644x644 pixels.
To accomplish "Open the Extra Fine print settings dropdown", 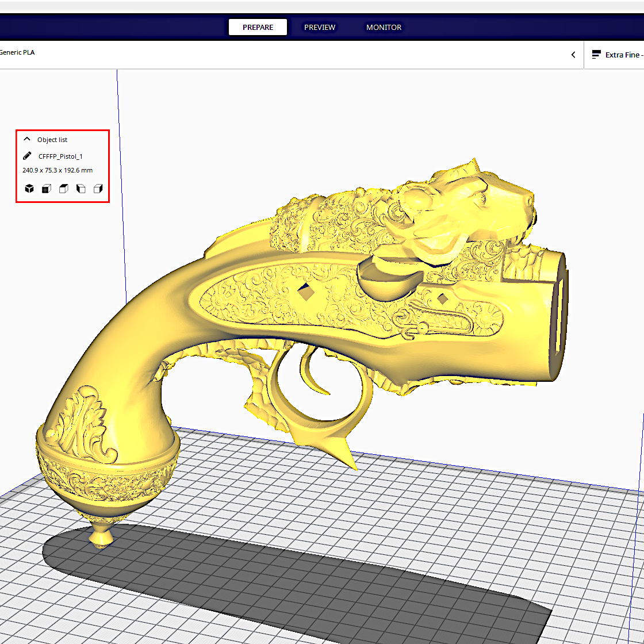I will [624, 55].
